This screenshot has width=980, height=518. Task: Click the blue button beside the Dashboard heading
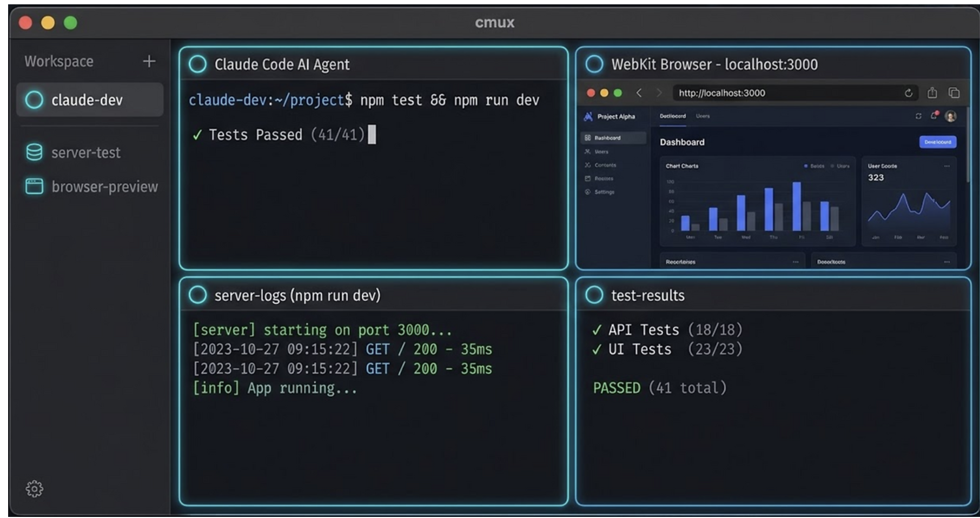coord(938,142)
